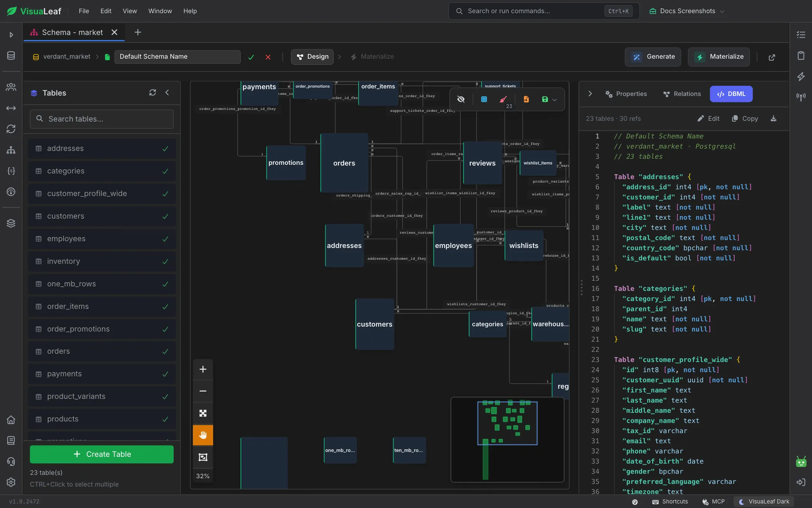The image size is (812, 508).
Task: Click the Edit DBML button
Action: click(709, 119)
